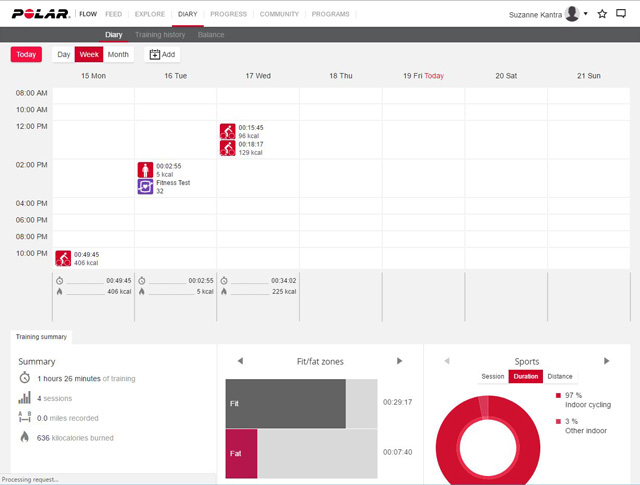Click the 00:07:40 Fat zone time
640x485 pixels.
point(398,452)
